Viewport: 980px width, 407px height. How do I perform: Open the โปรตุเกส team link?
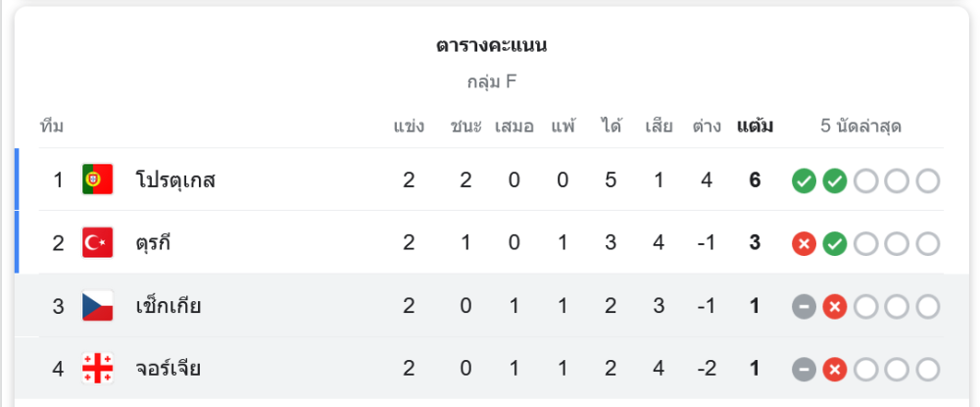point(175,180)
